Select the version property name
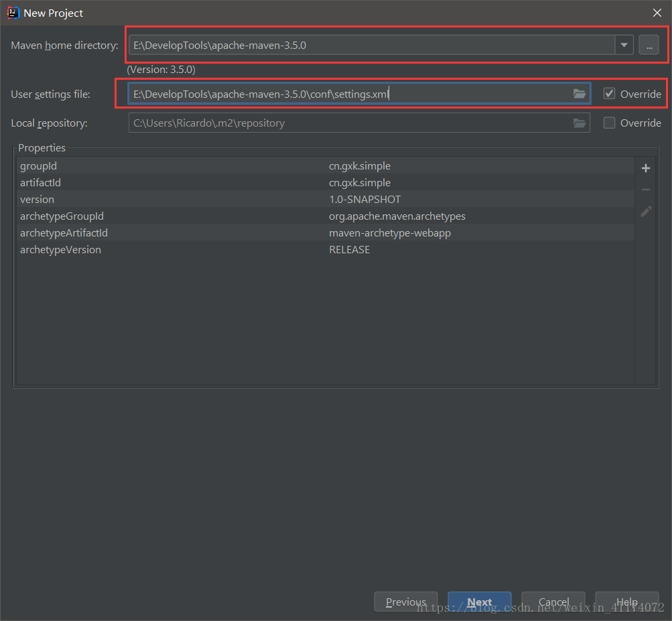 pos(37,199)
